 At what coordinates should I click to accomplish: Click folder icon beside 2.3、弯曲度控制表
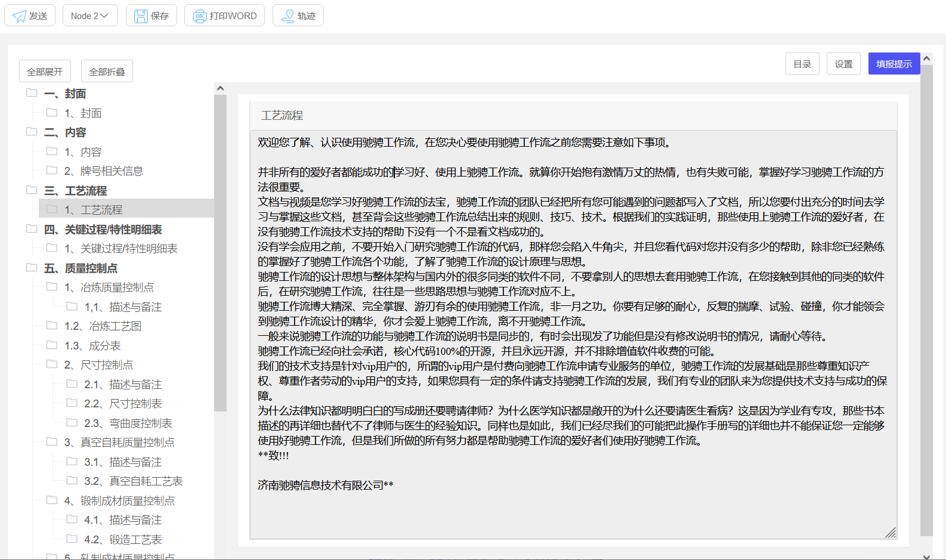click(x=72, y=422)
